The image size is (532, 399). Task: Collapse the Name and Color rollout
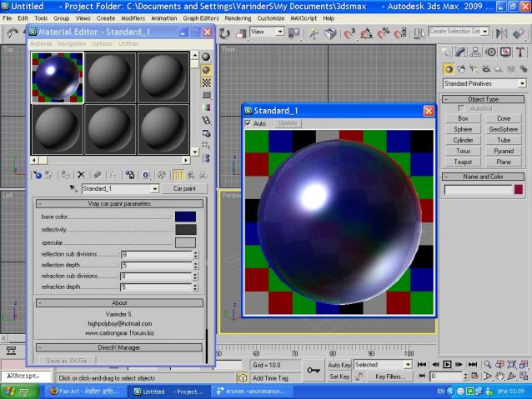point(483,177)
